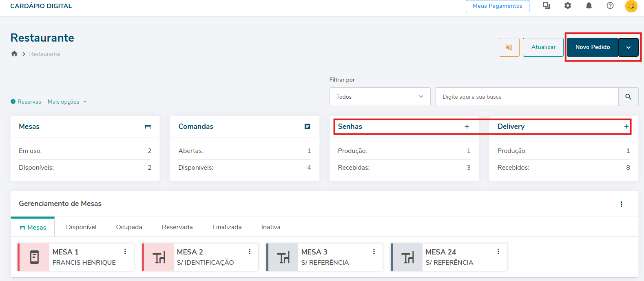Open the user avatar profile menu

point(631,6)
